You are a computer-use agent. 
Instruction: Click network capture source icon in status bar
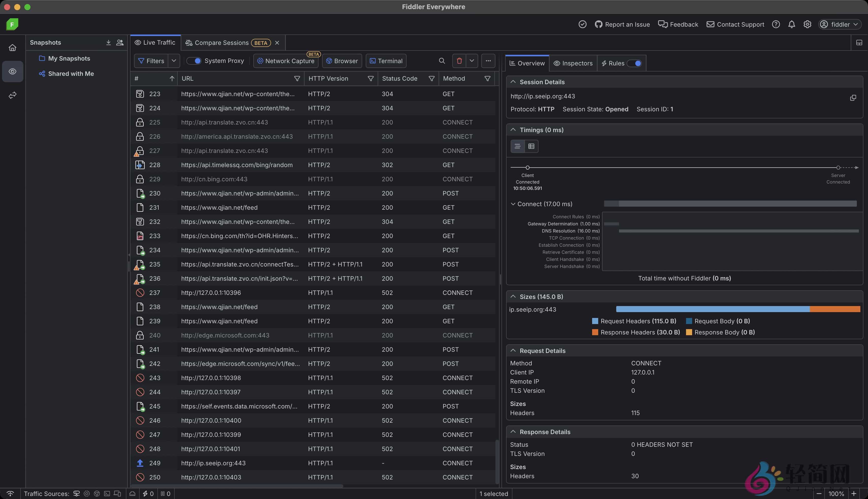click(x=87, y=493)
